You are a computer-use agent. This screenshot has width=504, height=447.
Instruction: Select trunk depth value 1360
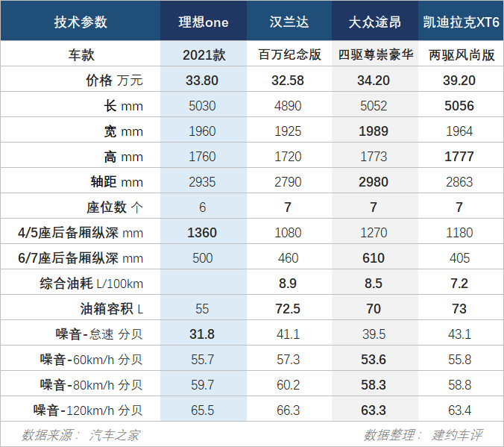(x=202, y=233)
